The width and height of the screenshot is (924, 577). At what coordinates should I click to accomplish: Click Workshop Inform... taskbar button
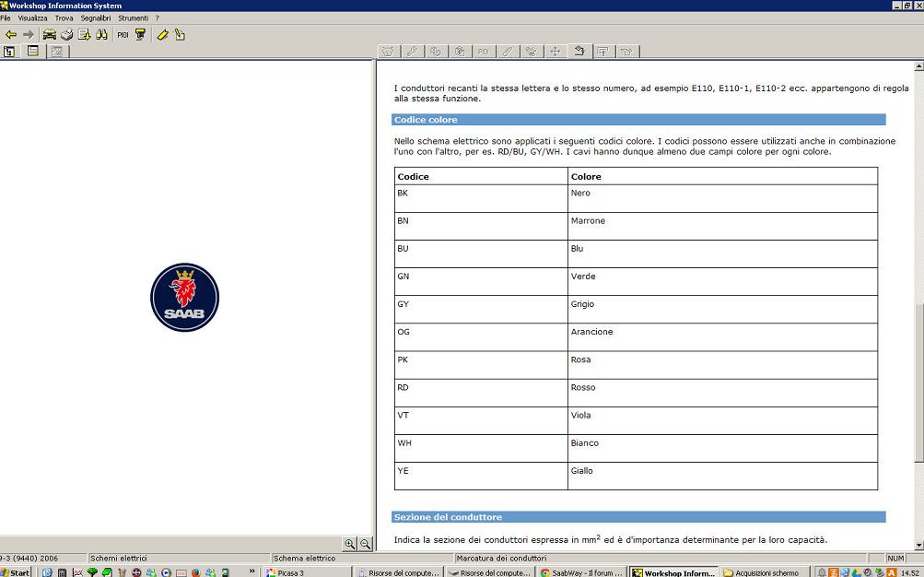(673, 572)
